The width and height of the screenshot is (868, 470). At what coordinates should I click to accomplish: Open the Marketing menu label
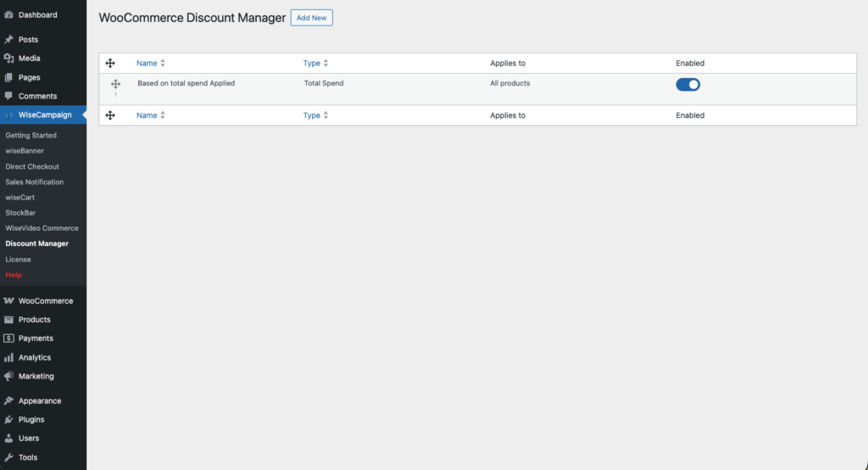point(36,377)
